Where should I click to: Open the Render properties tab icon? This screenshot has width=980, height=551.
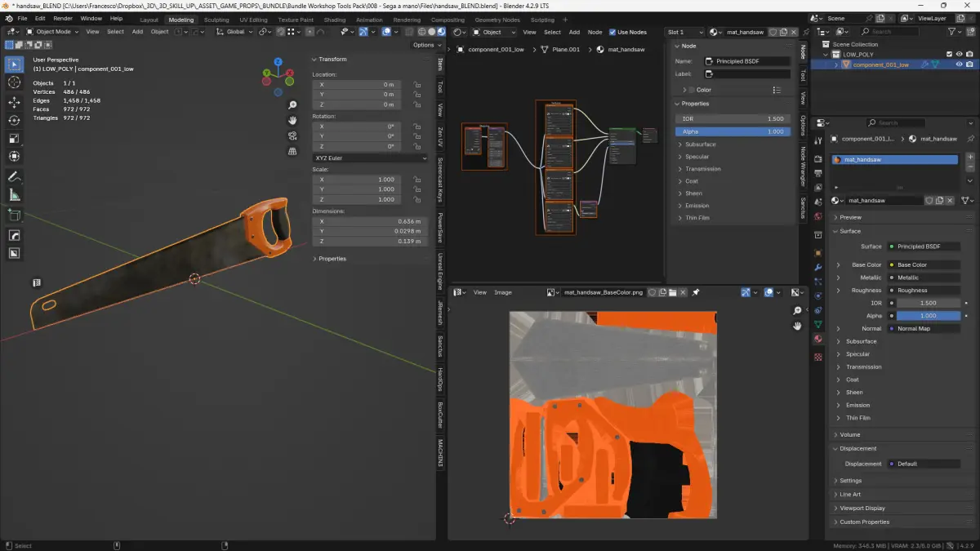coord(818,160)
